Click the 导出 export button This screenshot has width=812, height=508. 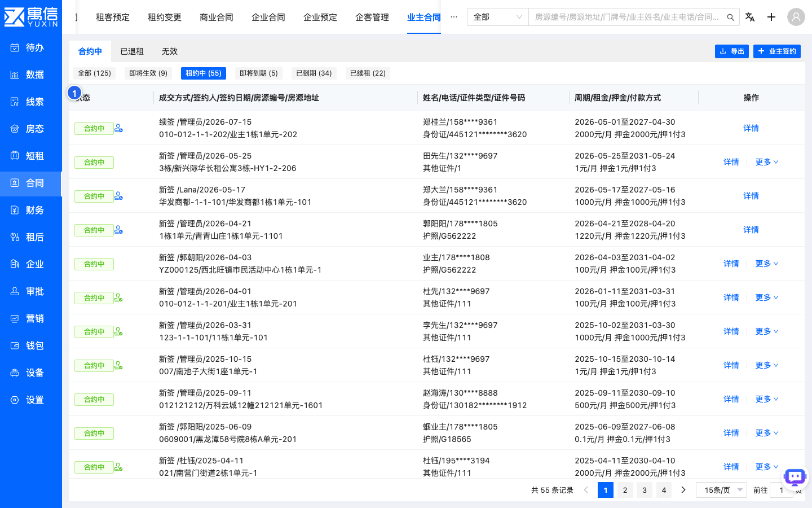(x=732, y=51)
